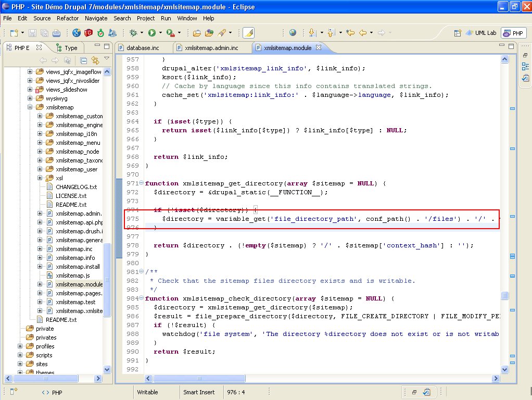
Task: Open the Run dropdown arrow
Action: click(x=160, y=33)
